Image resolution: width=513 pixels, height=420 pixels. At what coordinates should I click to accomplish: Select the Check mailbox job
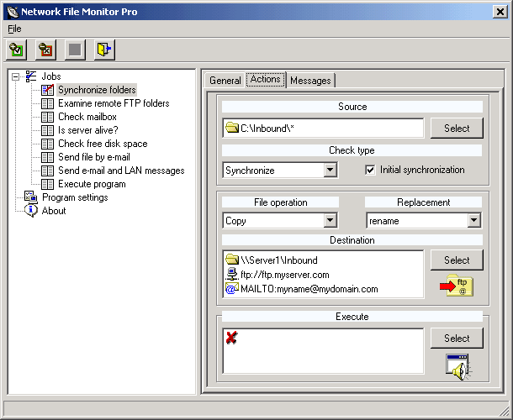87,117
